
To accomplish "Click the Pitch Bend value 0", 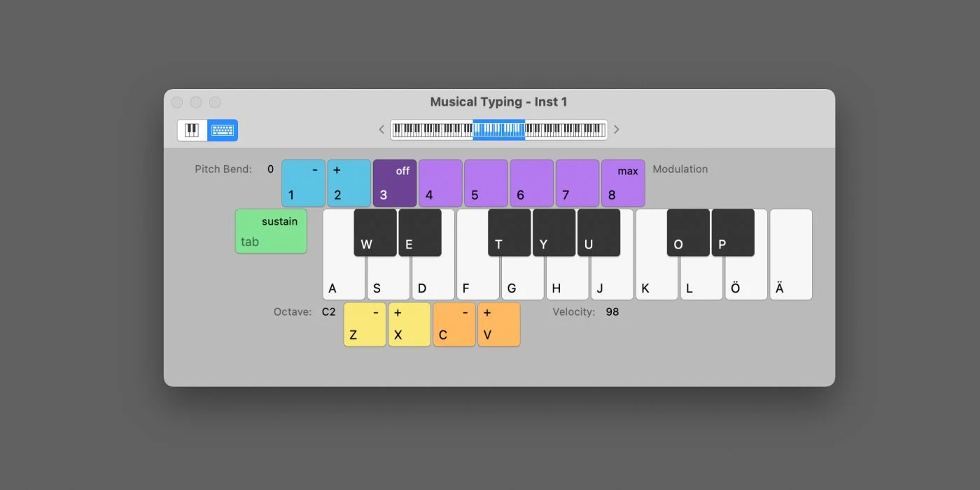I will (x=271, y=169).
